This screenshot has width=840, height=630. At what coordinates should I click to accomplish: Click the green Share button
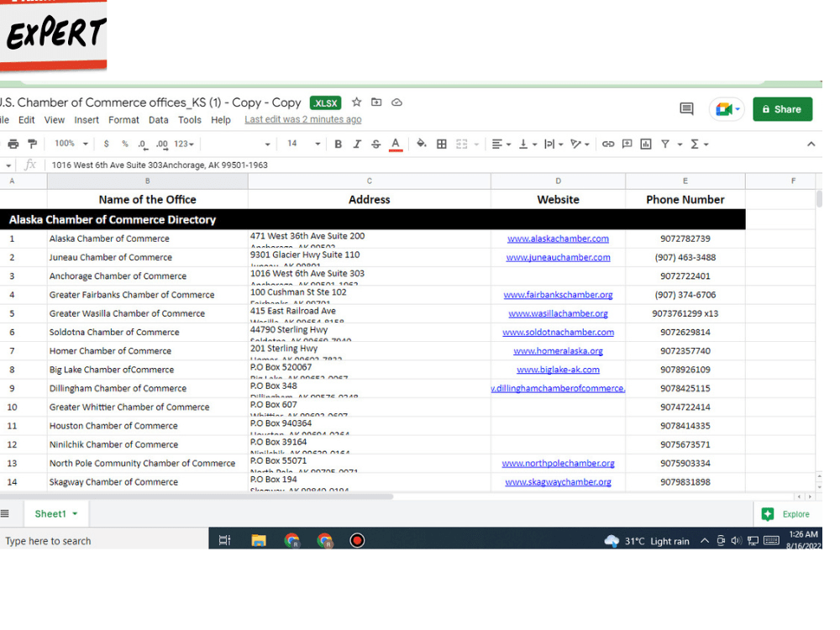pyautogui.click(x=782, y=109)
